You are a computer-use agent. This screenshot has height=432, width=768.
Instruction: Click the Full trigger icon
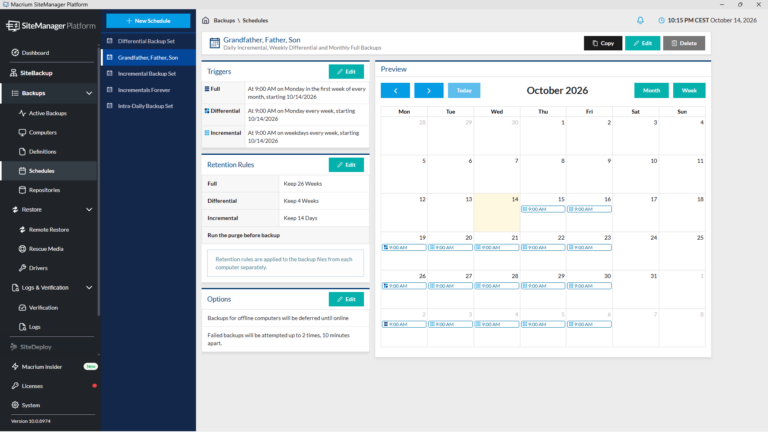pos(207,89)
